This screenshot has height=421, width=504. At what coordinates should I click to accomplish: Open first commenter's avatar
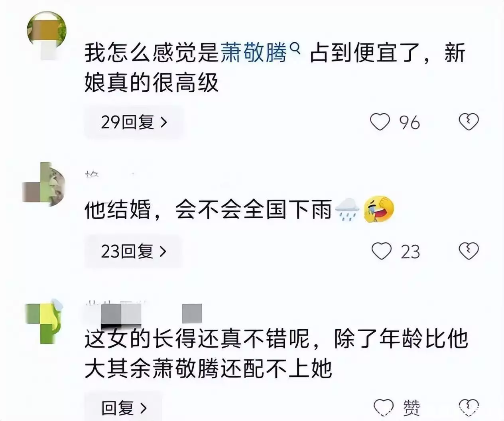click(x=47, y=33)
